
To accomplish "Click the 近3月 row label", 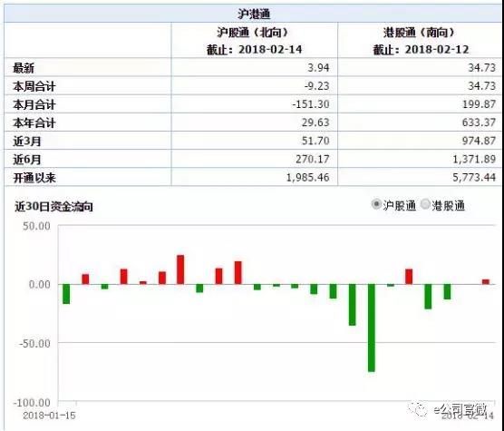I will (x=27, y=142).
